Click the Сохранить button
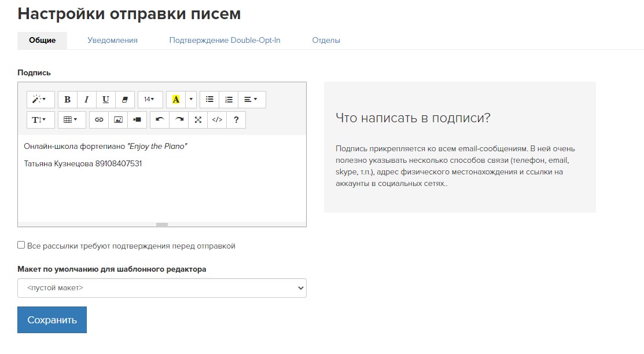The image size is (644, 354). pyautogui.click(x=52, y=320)
